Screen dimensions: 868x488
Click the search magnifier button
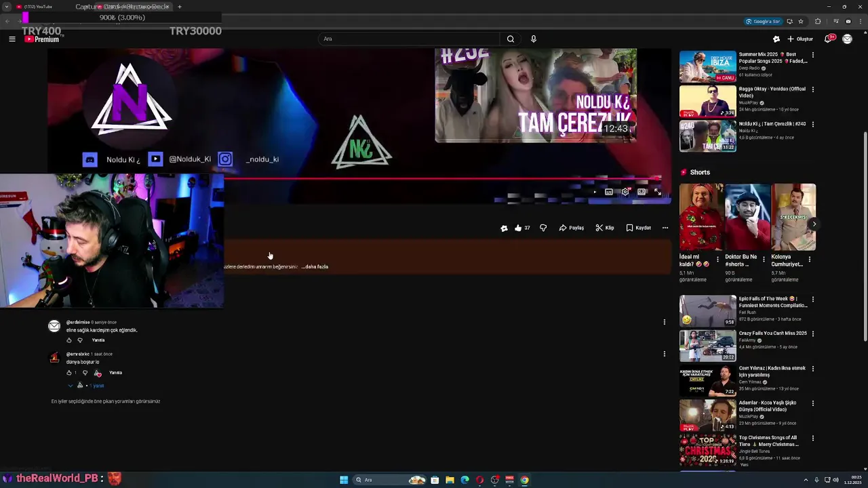click(511, 39)
